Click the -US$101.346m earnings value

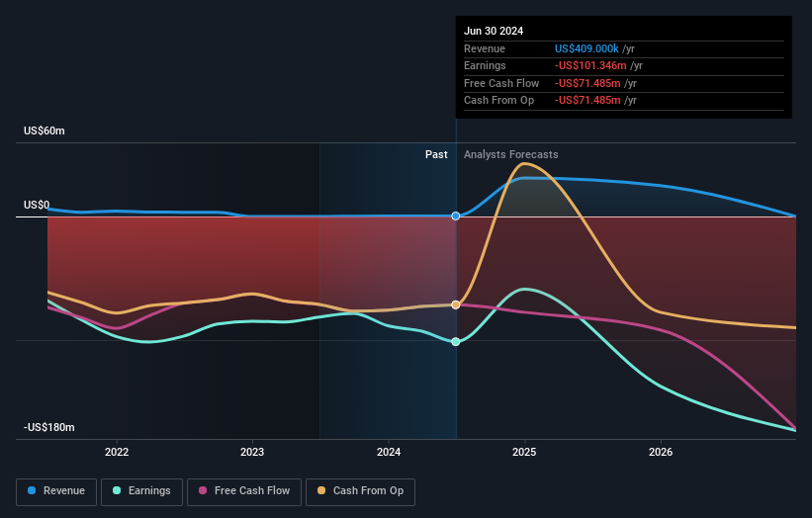click(x=590, y=65)
